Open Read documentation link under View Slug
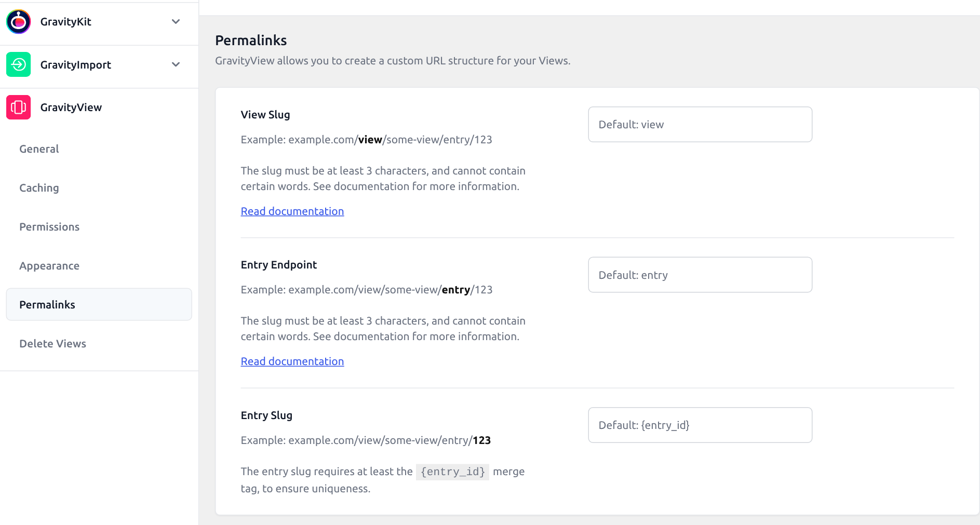980x525 pixels. (x=292, y=211)
